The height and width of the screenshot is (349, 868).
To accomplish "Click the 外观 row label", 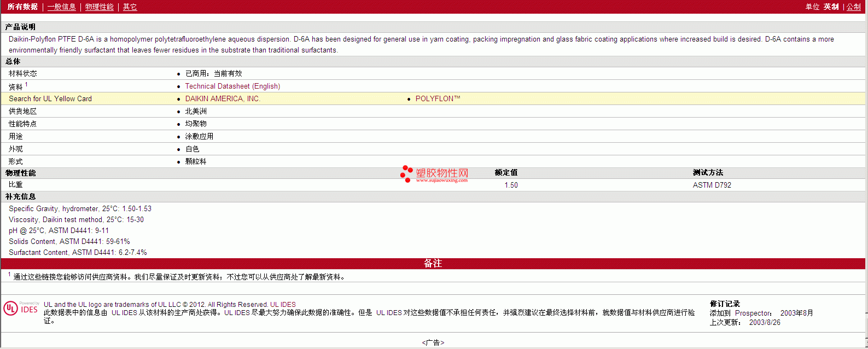I will [16, 149].
